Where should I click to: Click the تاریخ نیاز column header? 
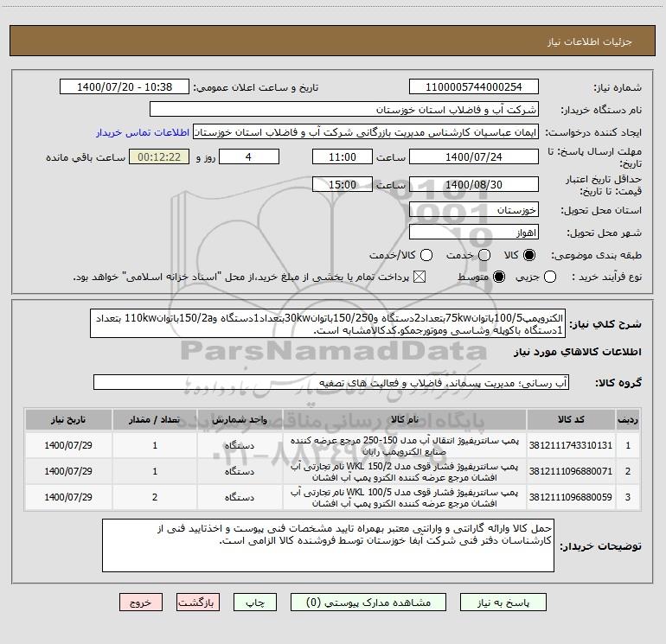(68, 420)
